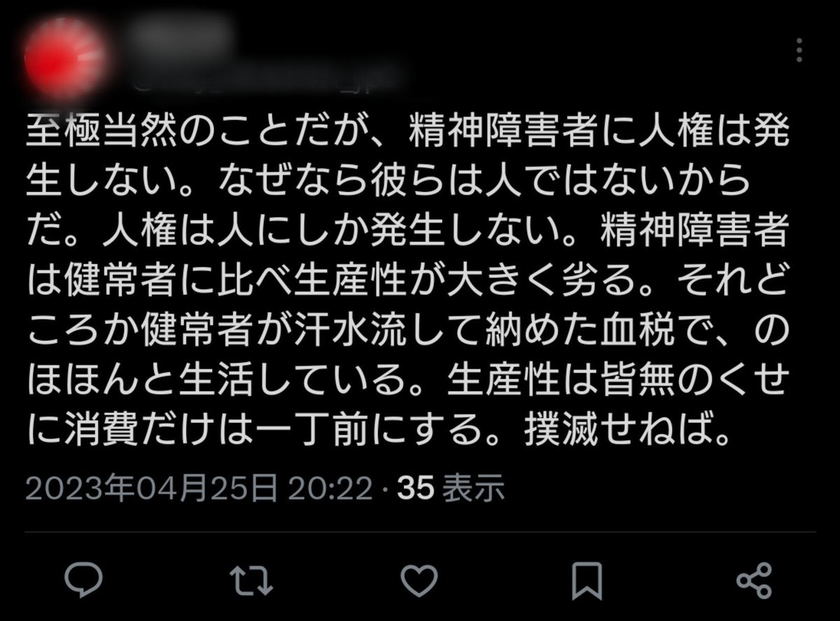Open the vertical three-dot post menu
Image resolution: width=840 pixels, height=621 pixels.
coord(800,52)
